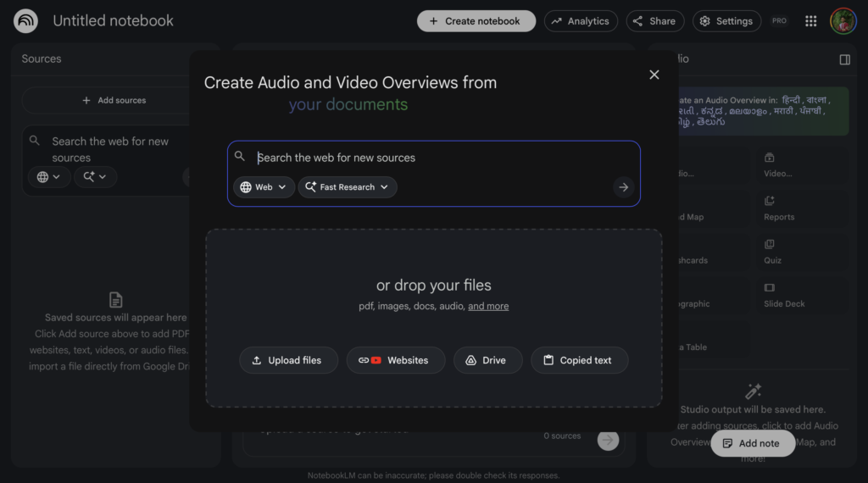
Task: Open the account profile avatar
Action: coord(843,21)
